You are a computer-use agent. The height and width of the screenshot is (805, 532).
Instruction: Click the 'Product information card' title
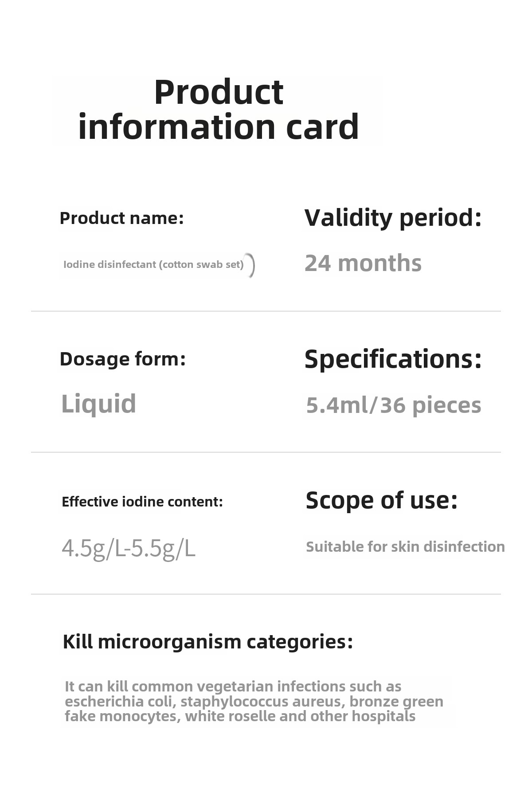(218, 110)
